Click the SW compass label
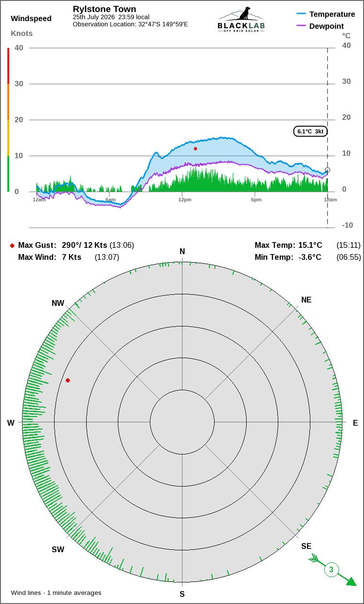Image resolution: width=364 pixels, height=604 pixels. 58,550
